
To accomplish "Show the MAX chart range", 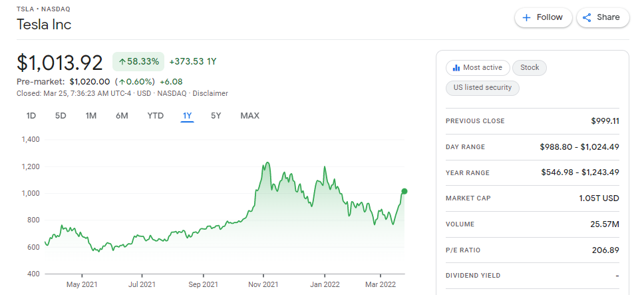I will pos(249,116).
